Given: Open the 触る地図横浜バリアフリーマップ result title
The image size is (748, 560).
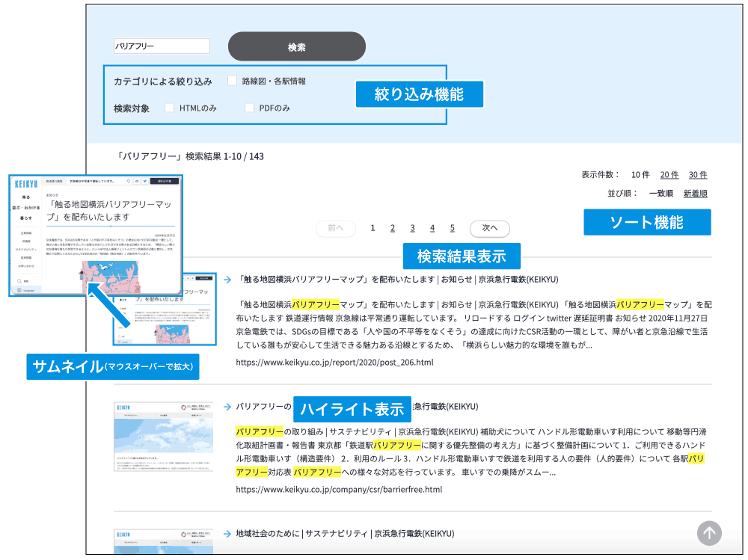Looking at the screenshot, I should (397, 280).
